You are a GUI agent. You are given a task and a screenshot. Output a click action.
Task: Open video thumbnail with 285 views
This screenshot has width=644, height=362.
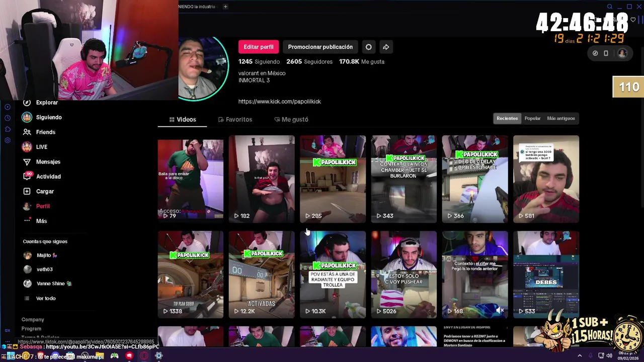tap(333, 179)
